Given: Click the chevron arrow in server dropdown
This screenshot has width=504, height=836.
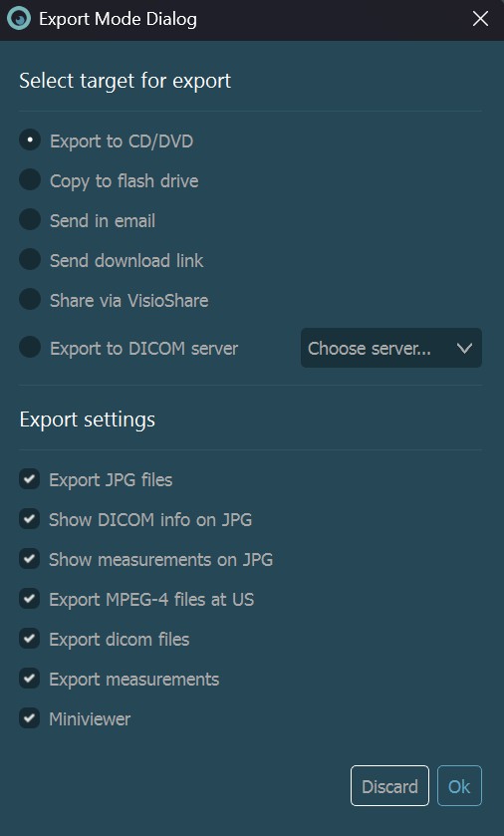Looking at the screenshot, I should (464, 348).
